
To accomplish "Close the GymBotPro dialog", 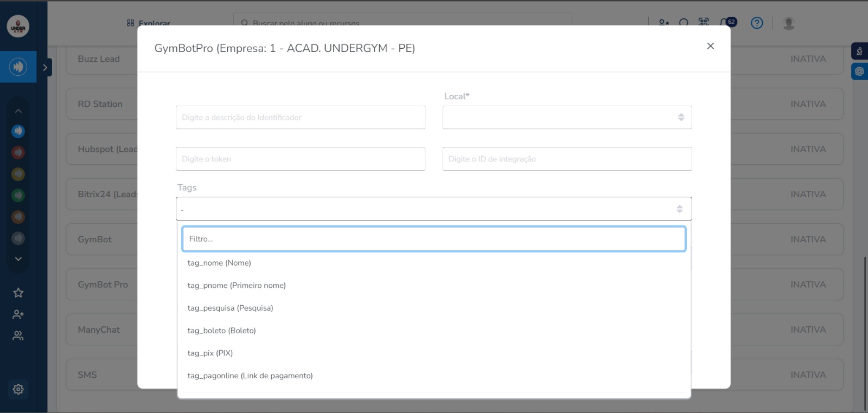I will [x=710, y=46].
